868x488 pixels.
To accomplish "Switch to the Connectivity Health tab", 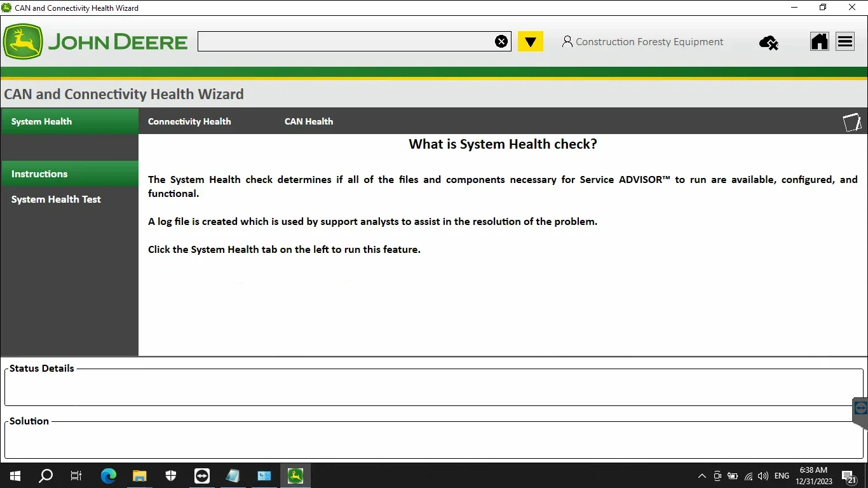I will click(x=189, y=121).
